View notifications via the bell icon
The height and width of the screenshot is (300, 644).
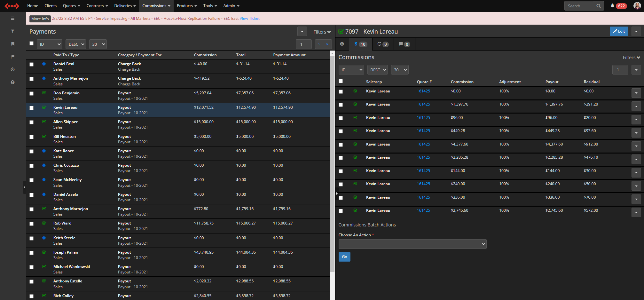pyautogui.click(x=612, y=6)
